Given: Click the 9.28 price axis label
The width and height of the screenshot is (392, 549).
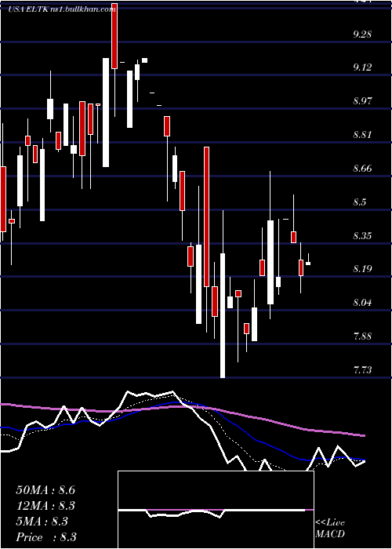Looking at the screenshot, I should (x=362, y=35).
